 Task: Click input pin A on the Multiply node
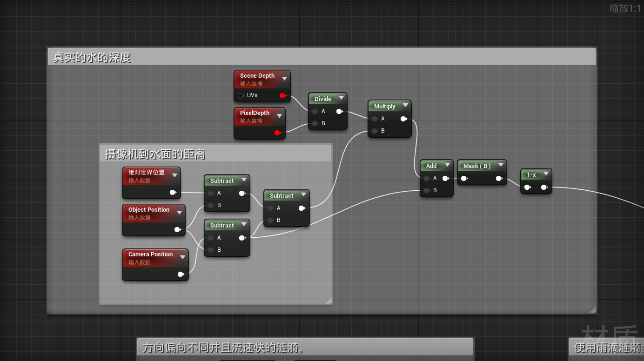tap(375, 119)
